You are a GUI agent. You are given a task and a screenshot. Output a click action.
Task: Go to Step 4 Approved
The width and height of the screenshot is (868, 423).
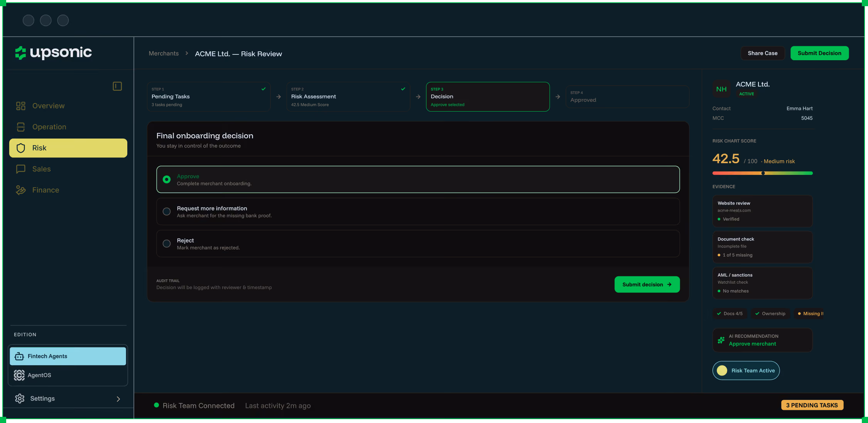628,97
